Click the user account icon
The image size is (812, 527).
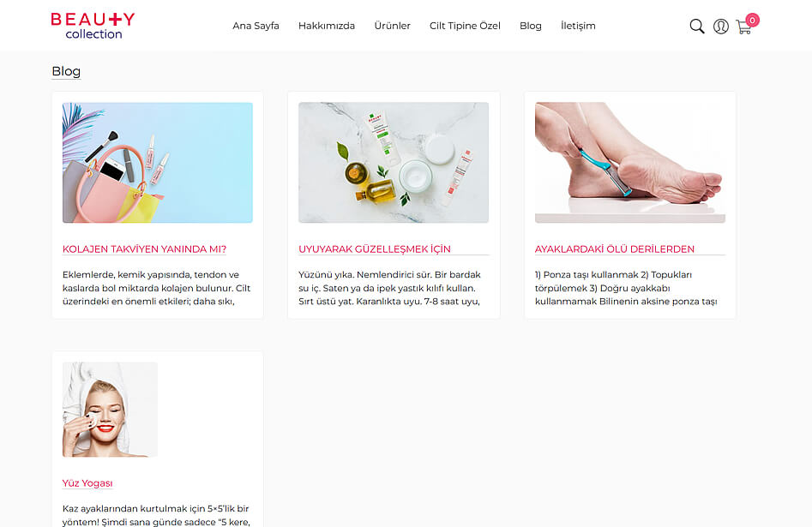[x=721, y=26]
